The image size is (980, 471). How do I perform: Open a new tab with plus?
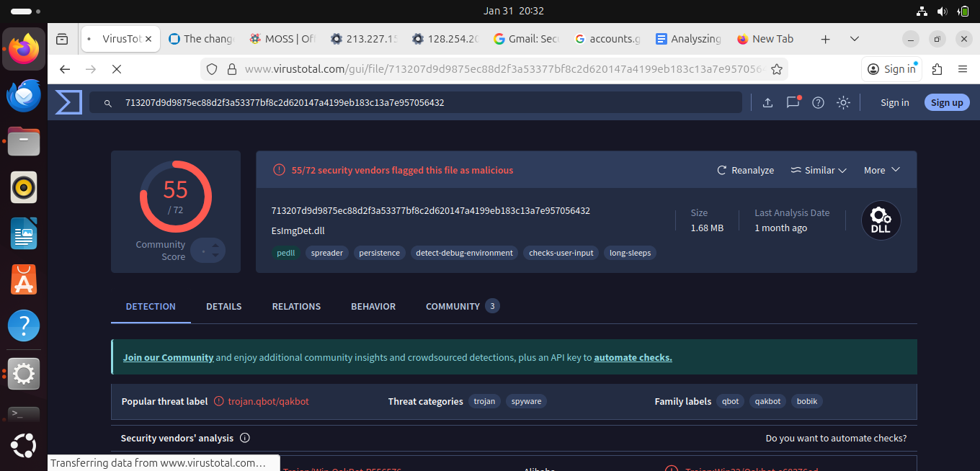pyautogui.click(x=826, y=39)
